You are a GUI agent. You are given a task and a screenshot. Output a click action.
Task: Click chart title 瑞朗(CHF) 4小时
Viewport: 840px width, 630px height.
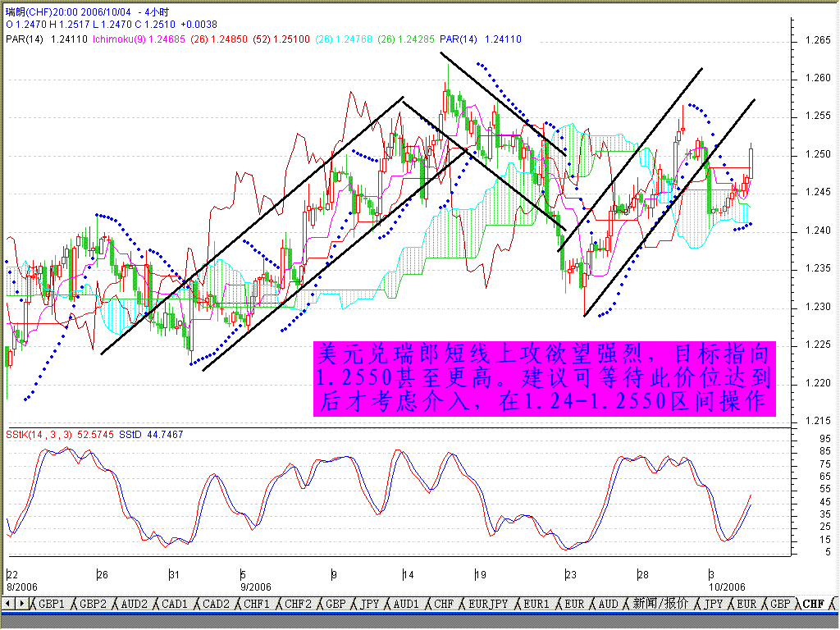point(87,11)
